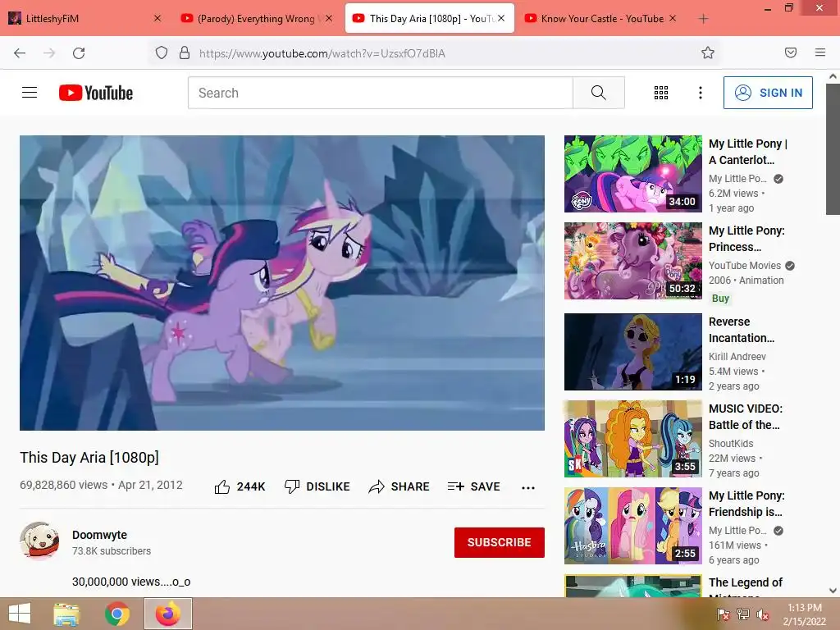Open the MUSIC VIDEO Battle of the title
The height and width of the screenshot is (630, 840).
pyautogui.click(x=745, y=417)
